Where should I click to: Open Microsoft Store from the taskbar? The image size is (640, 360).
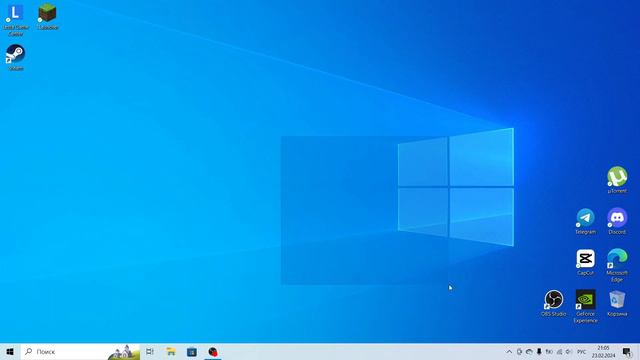point(191,351)
